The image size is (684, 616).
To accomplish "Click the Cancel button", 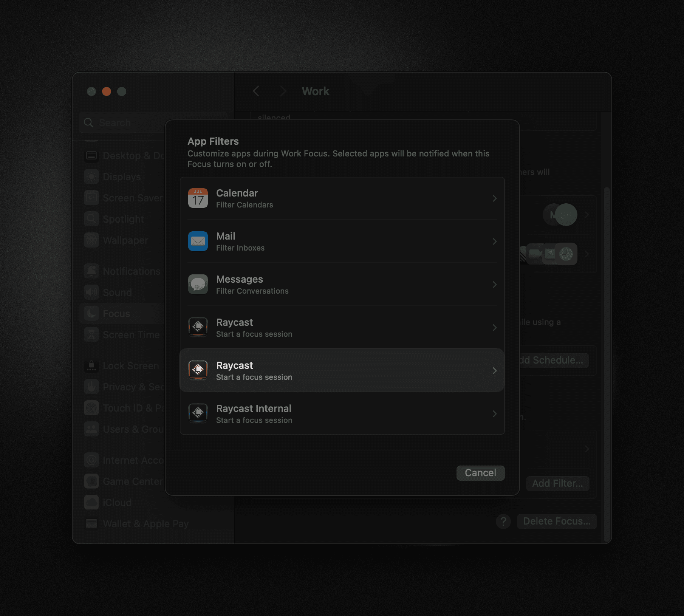I will 480,473.
